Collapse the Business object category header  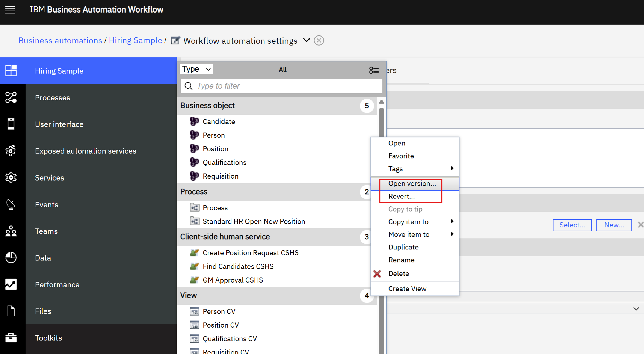tap(277, 106)
